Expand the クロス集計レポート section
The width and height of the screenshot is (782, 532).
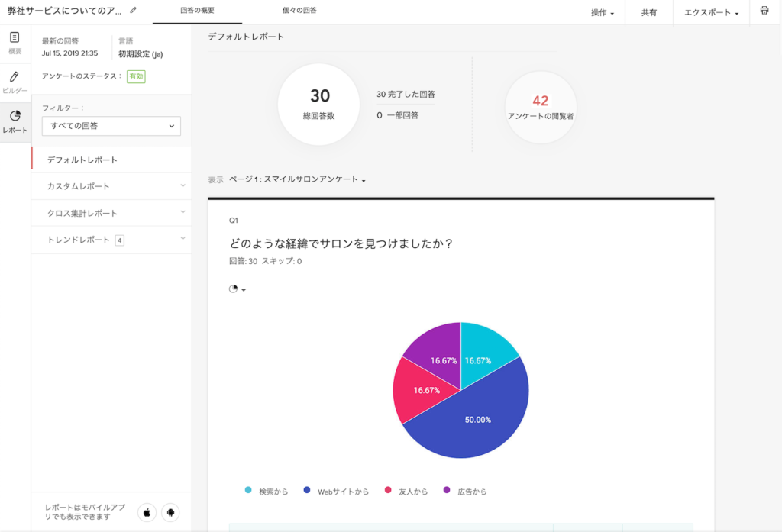111,213
